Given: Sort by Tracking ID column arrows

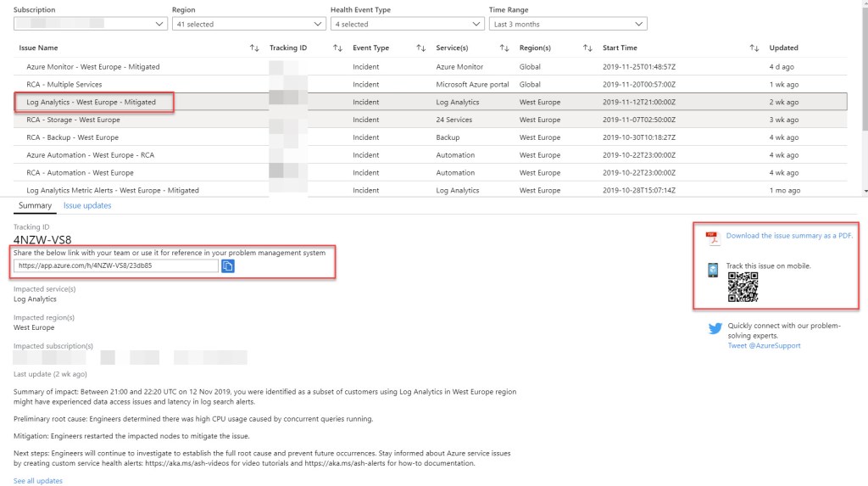Looking at the screenshot, I should pyautogui.click(x=337, y=48).
